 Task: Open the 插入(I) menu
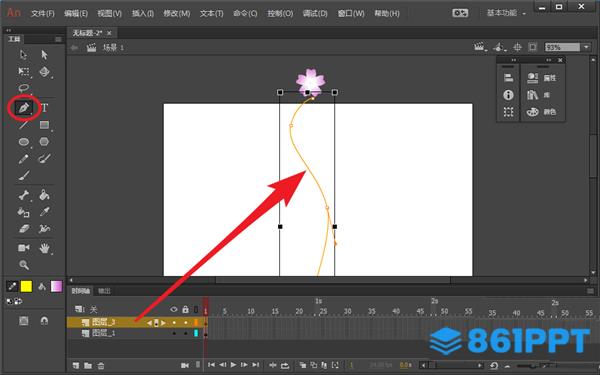click(143, 13)
